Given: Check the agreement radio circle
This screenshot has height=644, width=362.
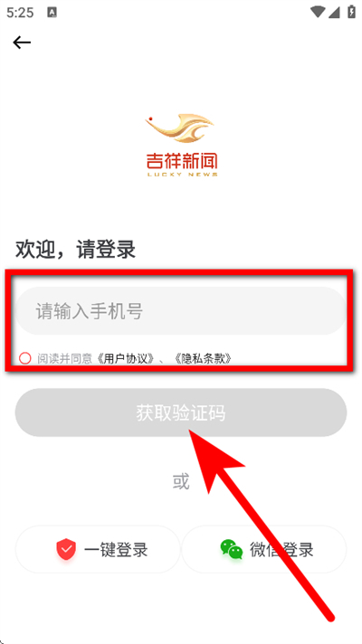Looking at the screenshot, I should tap(25, 358).
